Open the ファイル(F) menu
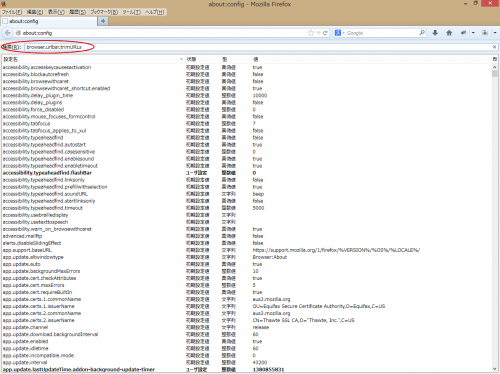 (12, 12)
